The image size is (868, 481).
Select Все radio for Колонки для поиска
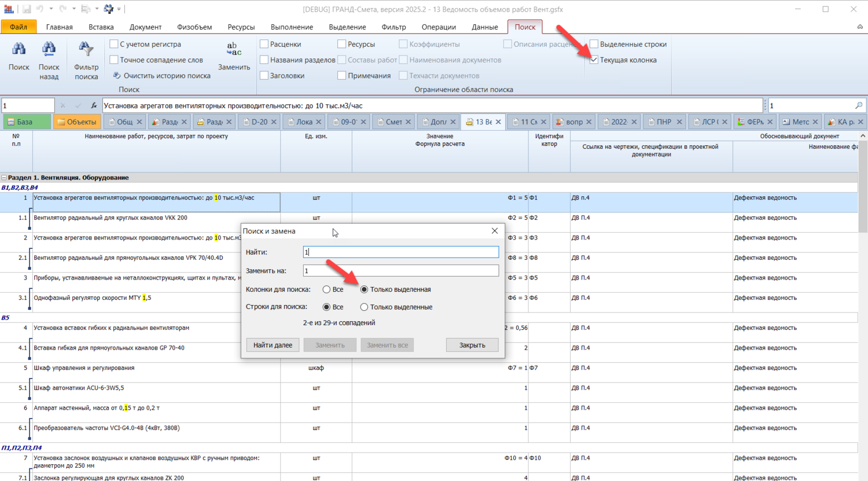327,289
